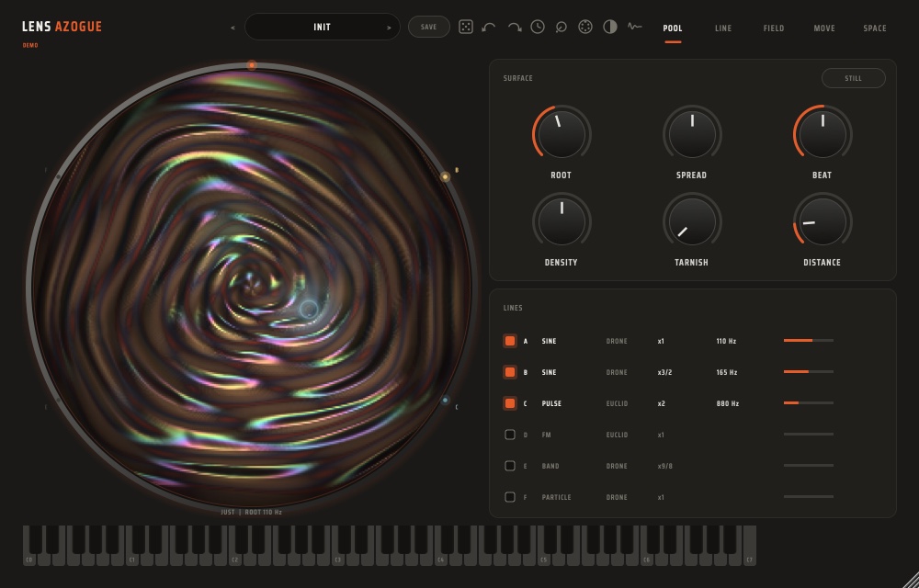Click the ROOT knob
Screen dimensions: 919x588
[562, 134]
